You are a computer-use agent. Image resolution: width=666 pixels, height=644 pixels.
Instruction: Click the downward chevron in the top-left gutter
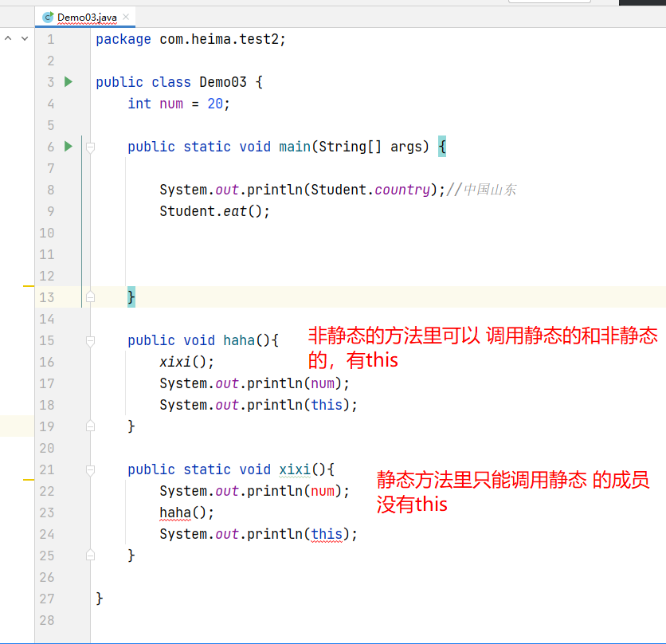(24, 37)
